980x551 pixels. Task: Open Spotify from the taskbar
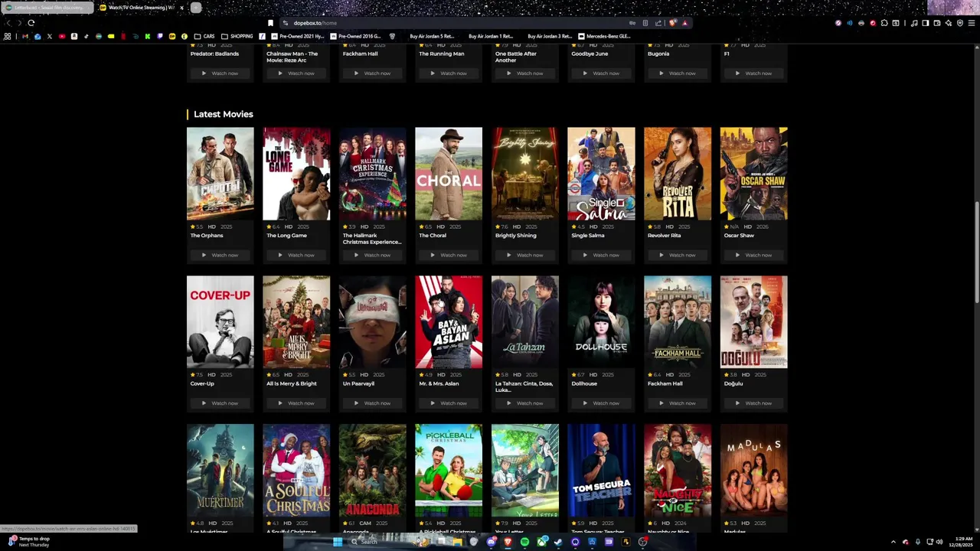click(524, 542)
